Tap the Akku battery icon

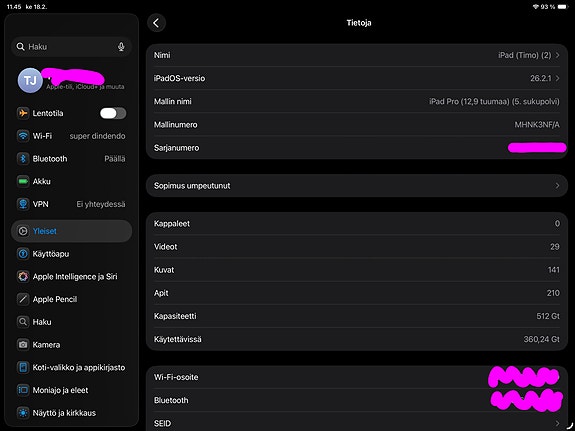pyautogui.click(x=23, y=181)
